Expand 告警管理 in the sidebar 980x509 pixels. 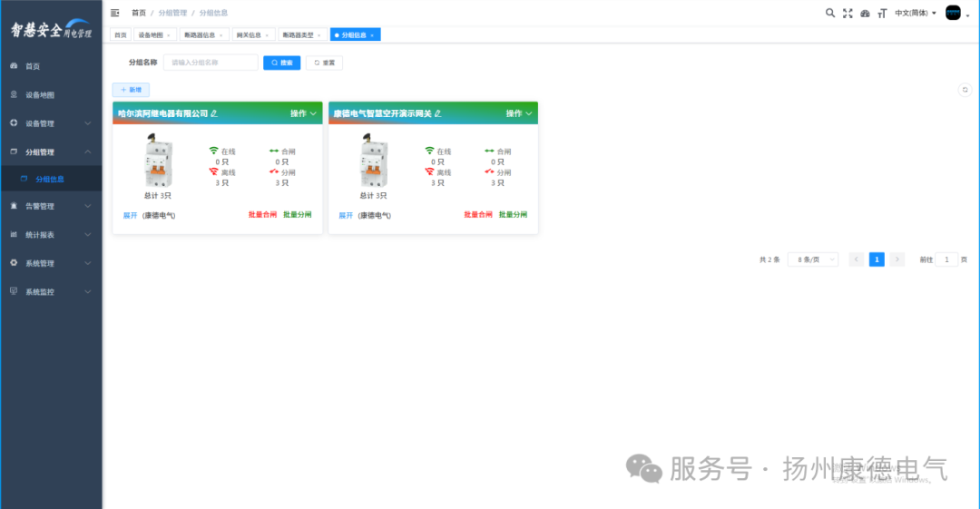pos(51,206)
